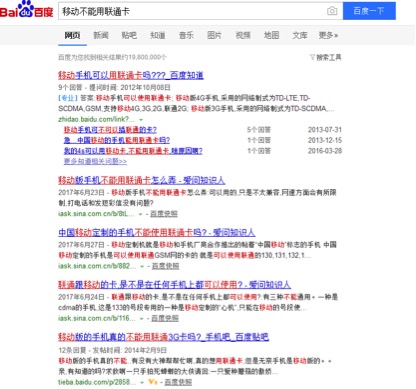Open sub-result 急...中国移动的手机能用联通卡吗?
This screenshot has height=389, width=416.
point(117,140)
